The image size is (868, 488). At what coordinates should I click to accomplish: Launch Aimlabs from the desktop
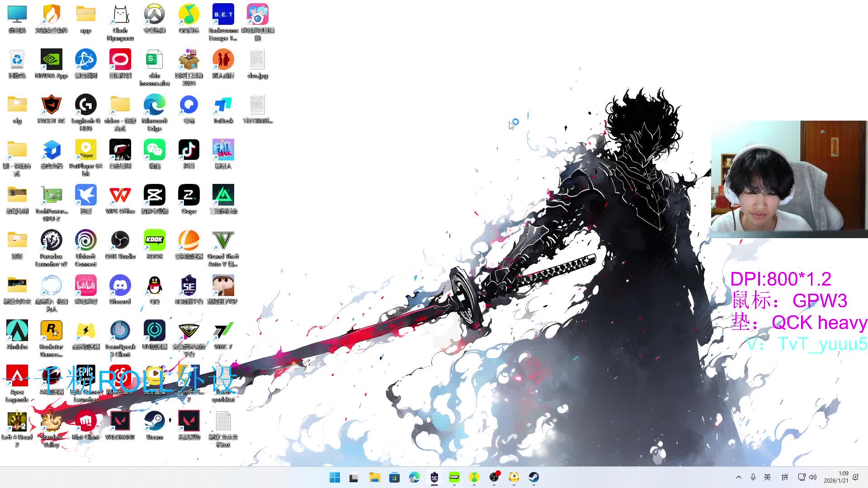[17, 331]
